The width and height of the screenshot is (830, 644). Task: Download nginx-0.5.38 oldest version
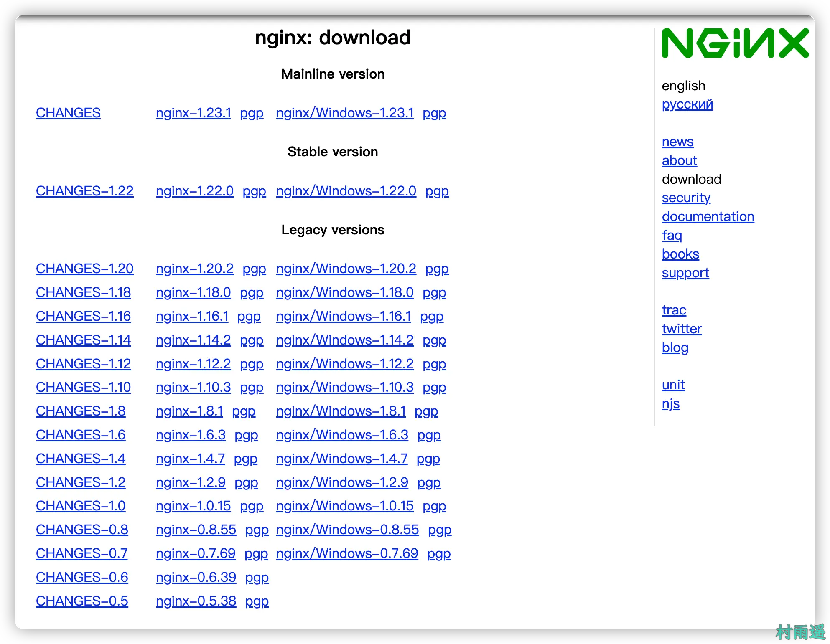coord(196,601)
